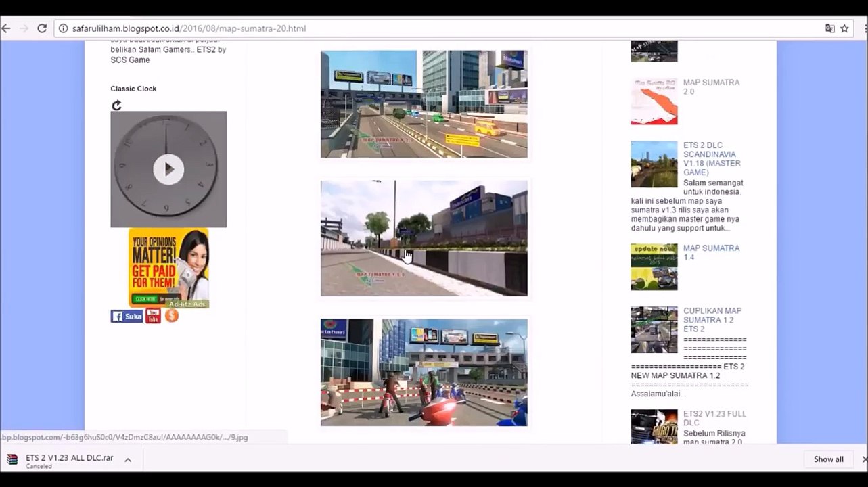Click the 'Canceled' download status text

(39, 467)
